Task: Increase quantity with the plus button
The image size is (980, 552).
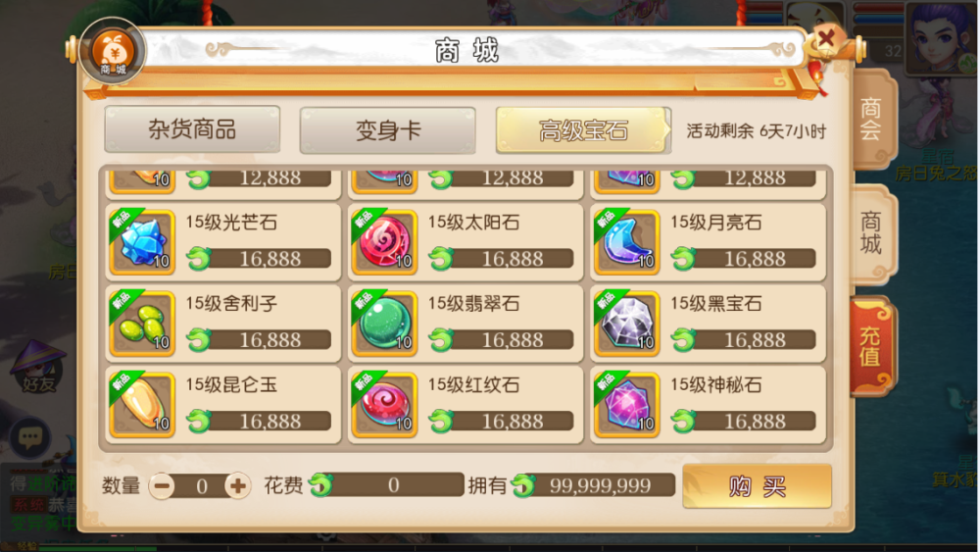Action: click(237, 485)
